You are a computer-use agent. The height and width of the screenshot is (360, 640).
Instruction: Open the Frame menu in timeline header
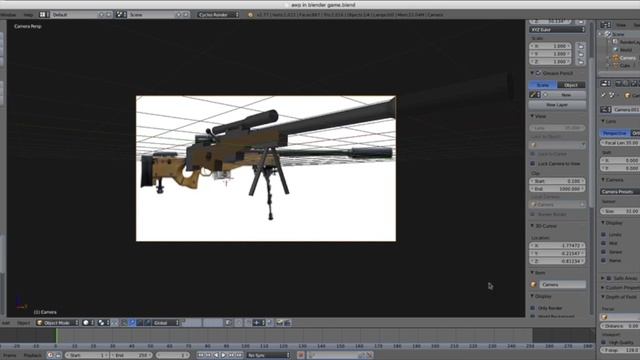(9, 355)
